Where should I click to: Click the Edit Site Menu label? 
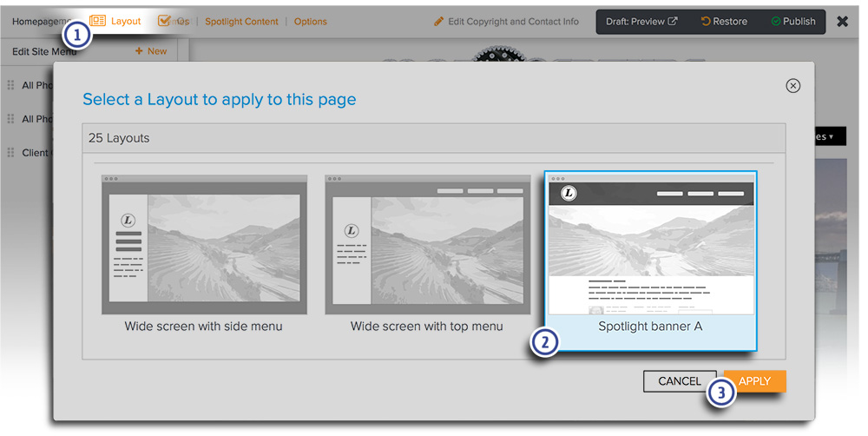(x=44, y=51)
